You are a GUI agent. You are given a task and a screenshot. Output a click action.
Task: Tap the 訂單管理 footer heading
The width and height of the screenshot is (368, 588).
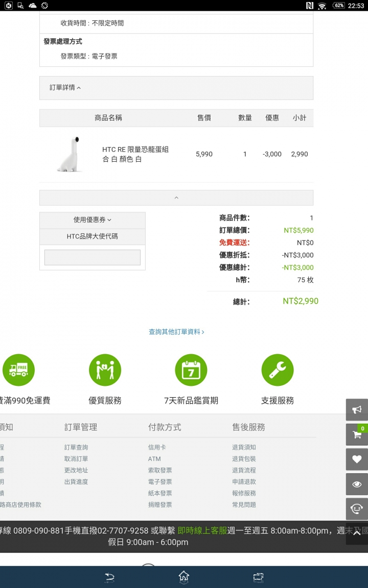click(x=81, y=427)
